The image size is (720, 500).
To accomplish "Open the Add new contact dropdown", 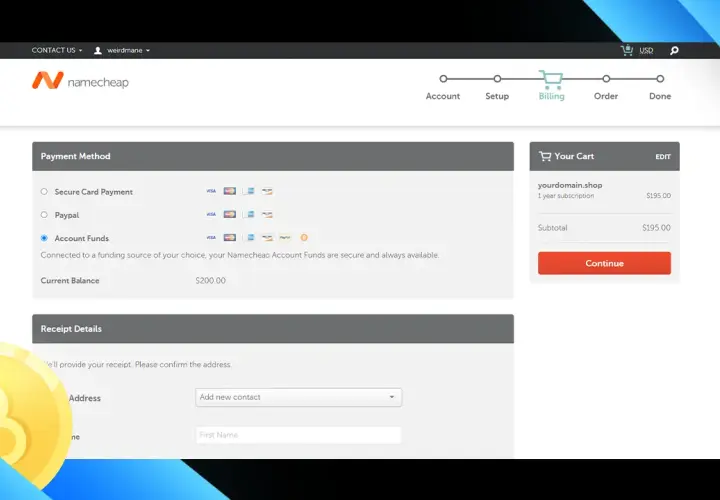I will pyautogui.click(x=298, y=397).
